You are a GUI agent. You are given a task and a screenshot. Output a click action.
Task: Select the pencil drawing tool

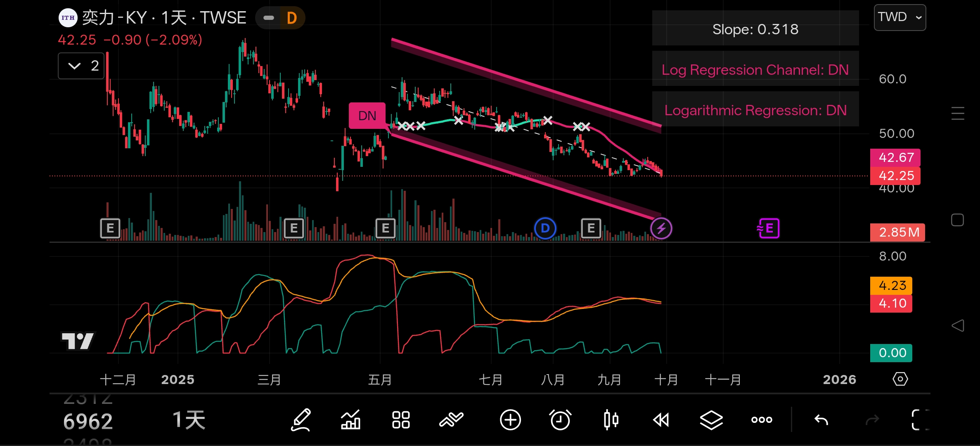(301, 420)
